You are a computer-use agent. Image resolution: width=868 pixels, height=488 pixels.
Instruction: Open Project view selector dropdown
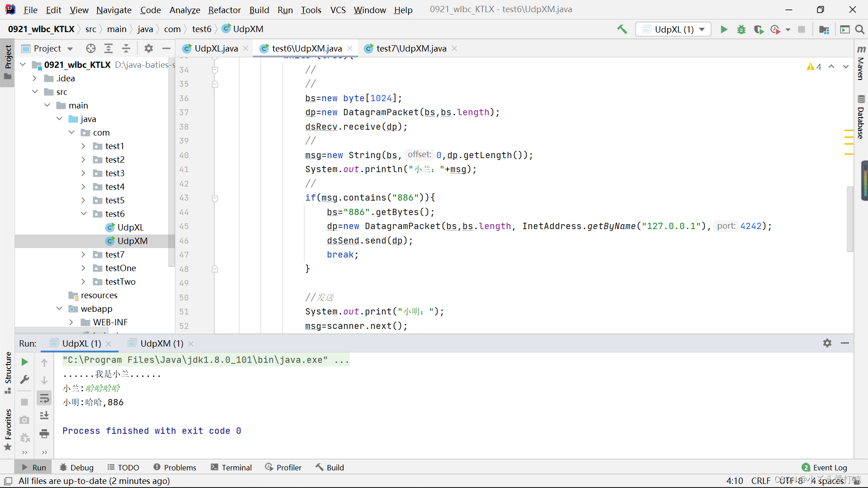pyautogui.click(x=47, y=48)
